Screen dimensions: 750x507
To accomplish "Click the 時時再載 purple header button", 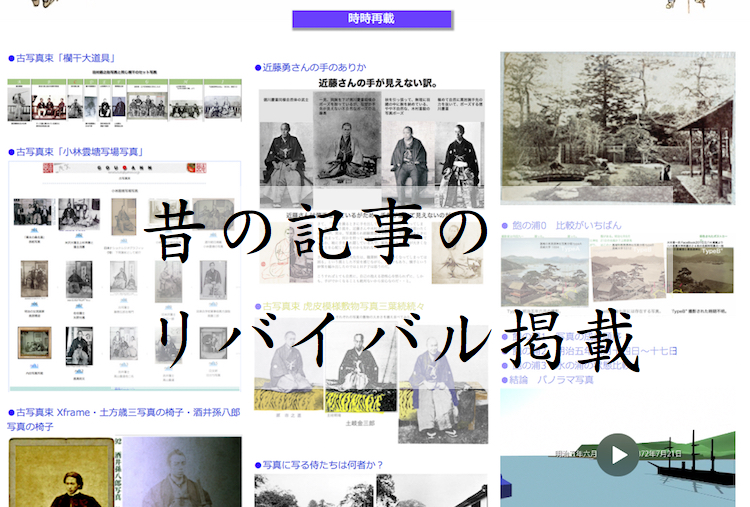I will tap(372, 19).
